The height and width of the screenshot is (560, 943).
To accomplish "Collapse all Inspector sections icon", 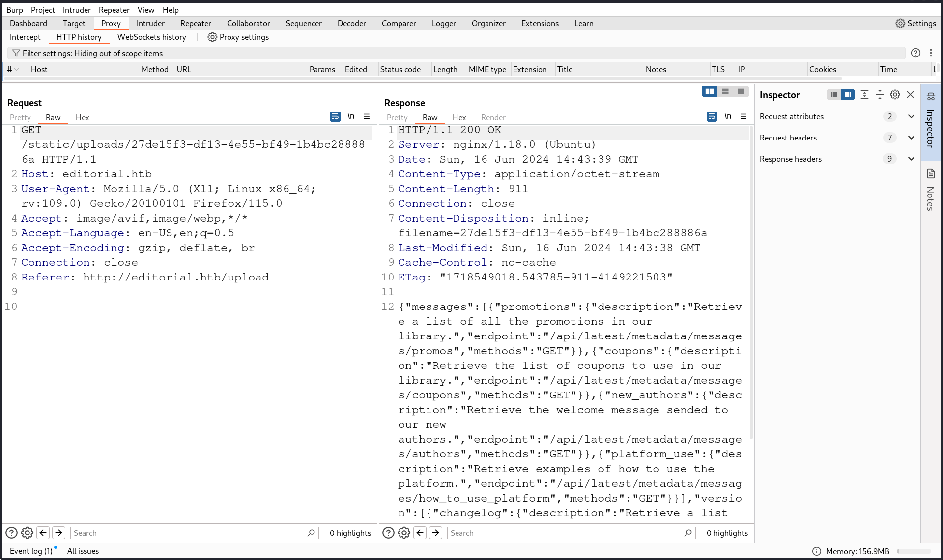I will (880, 95).
